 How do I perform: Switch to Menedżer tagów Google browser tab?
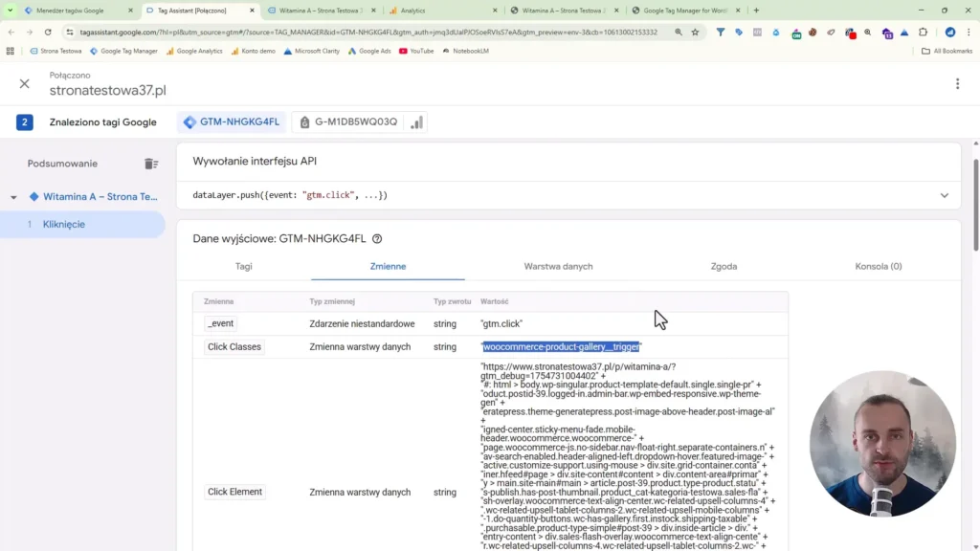point(70,11)
